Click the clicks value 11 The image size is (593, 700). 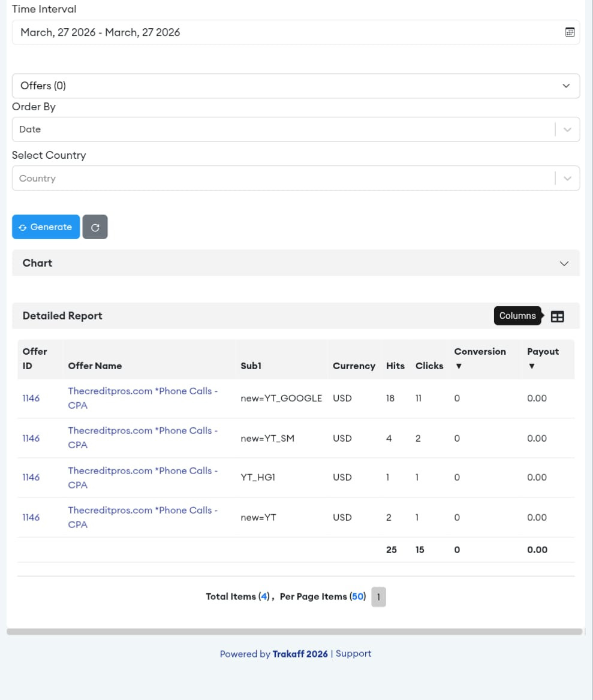pyautogui.click(x=419, y=398)
